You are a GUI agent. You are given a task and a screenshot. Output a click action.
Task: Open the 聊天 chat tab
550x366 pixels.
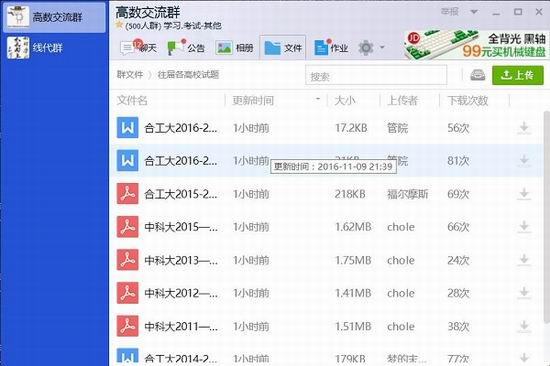click(x=138, y=48)
